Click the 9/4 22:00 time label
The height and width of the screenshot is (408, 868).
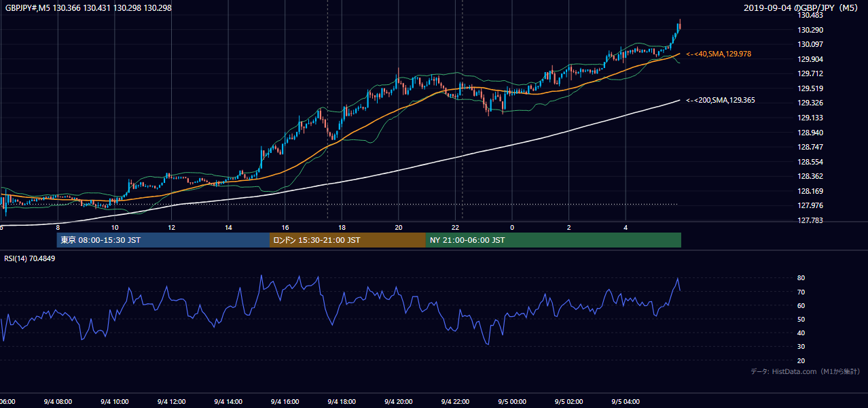[x=455, y=401]
